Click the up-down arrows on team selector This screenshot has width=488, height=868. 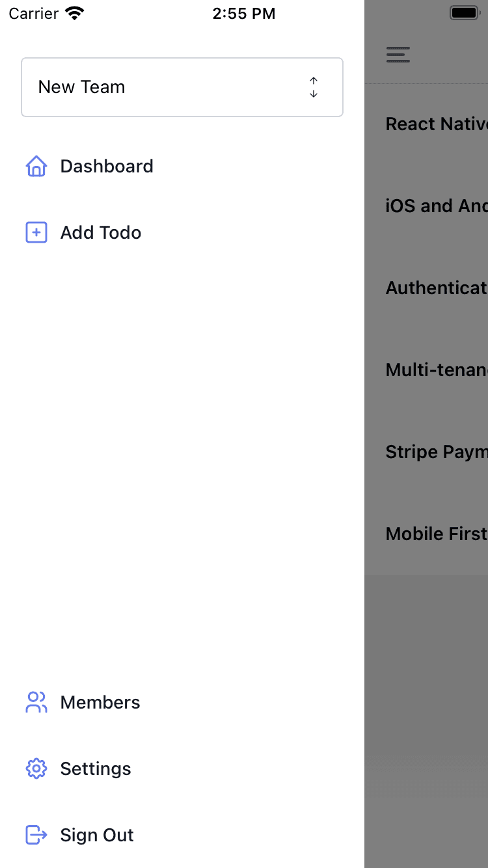coord(313,87)
